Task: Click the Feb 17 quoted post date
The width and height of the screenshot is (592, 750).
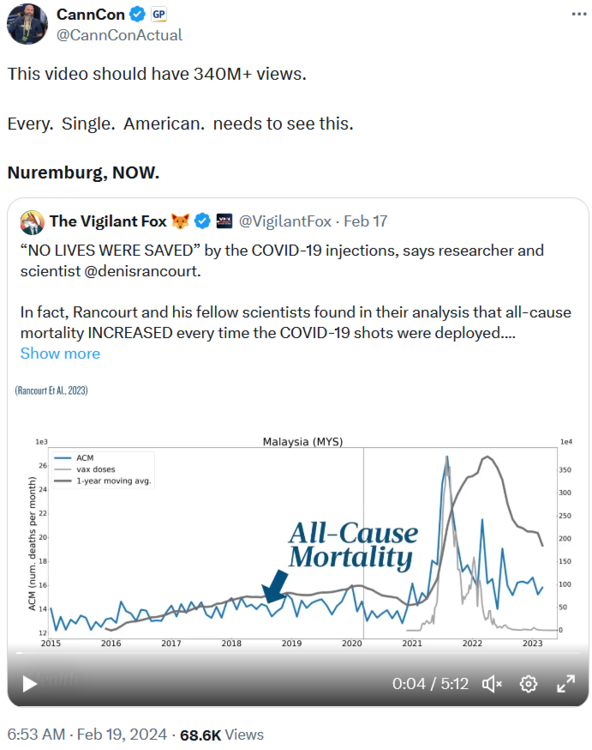Action: coord(365,221)
